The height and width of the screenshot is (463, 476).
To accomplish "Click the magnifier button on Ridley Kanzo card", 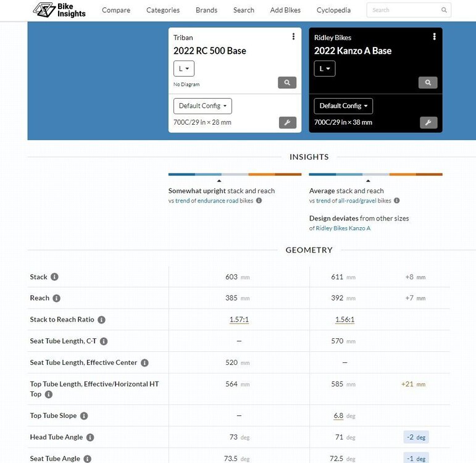I will click(428, 83).
